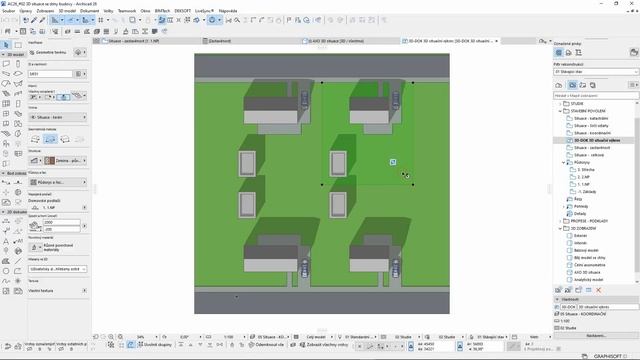The width and height of the screenshot is (640, 360).
Task: Pick the Wall tool in the toolbox
Action: (x=6, y=64)
